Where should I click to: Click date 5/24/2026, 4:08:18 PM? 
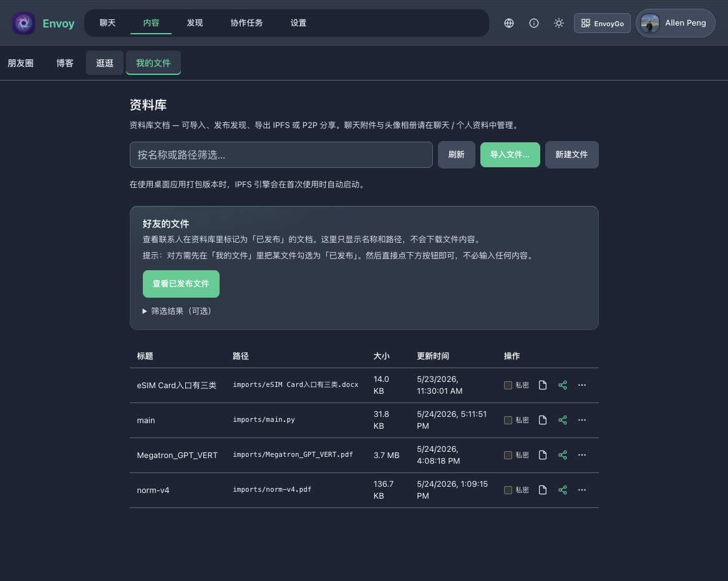tap(439, 455)
